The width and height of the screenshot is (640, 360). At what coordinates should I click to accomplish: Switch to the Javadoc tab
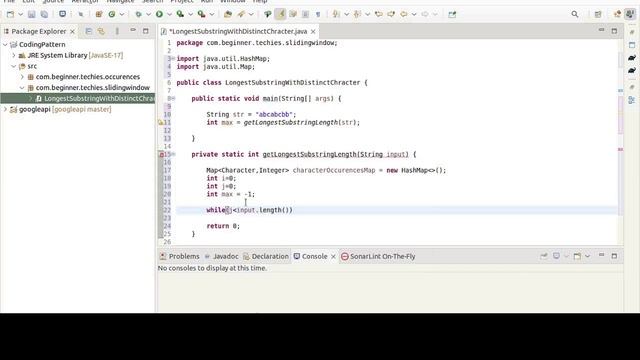point(221,256)
